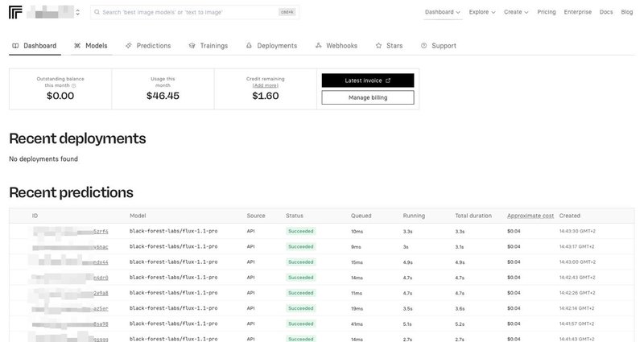Switch to the Dashboard tab
The height and width of the screenshot is (342, 644).
tap(35, 46)
